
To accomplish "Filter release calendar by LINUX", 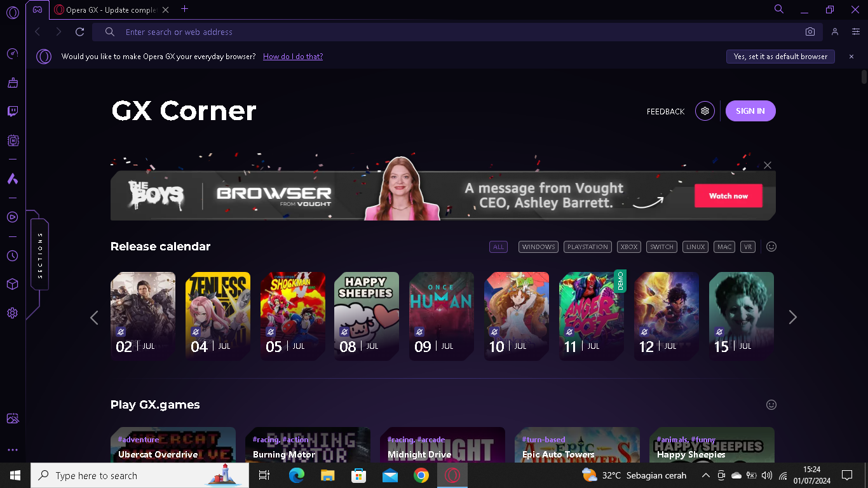I will pyautogui.click(x=696, y=247).
